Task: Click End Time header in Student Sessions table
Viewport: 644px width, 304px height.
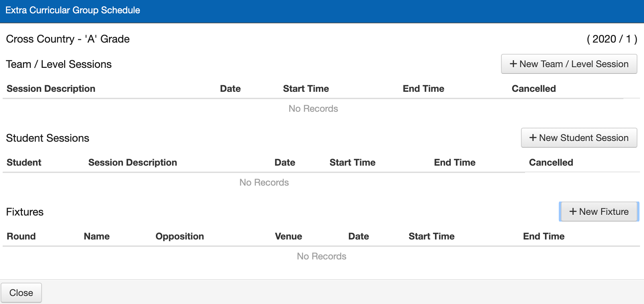Action: [455, 162]
